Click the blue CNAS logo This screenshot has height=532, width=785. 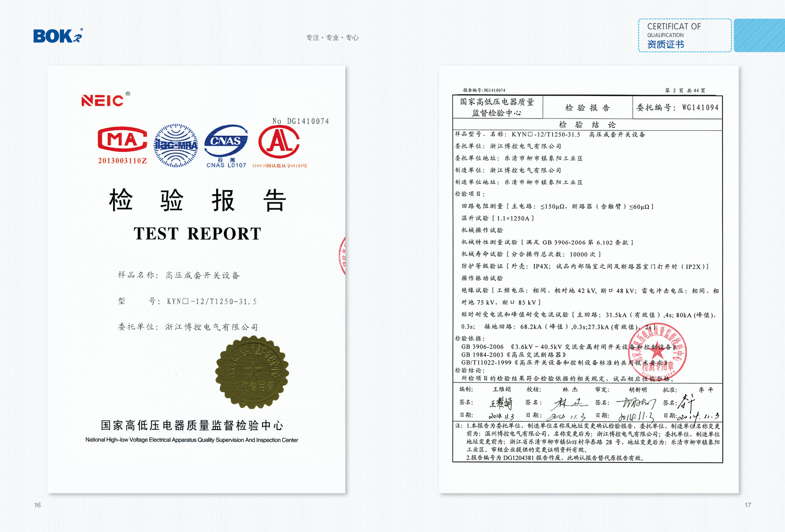226,141
